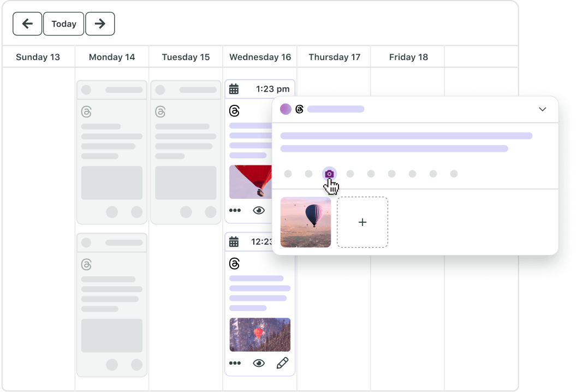Click the camera icon in composer toolbar

tap(329, 174)
